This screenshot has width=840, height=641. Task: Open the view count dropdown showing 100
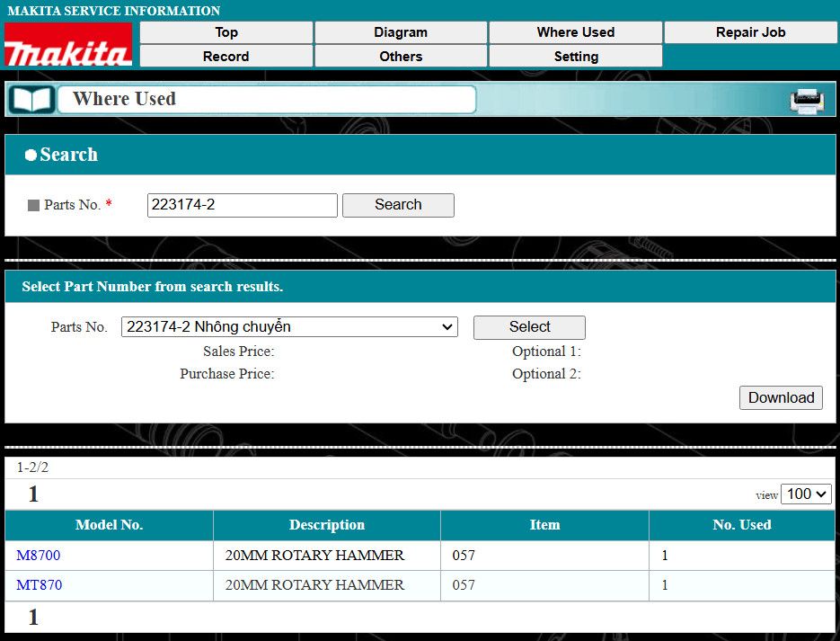coord(806,494)
